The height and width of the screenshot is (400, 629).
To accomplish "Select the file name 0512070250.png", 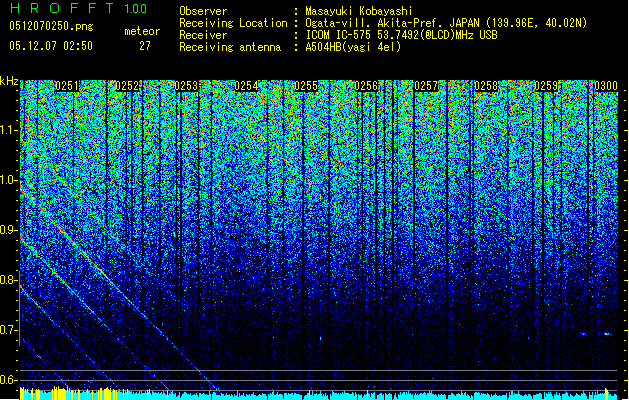I will point(51,26).
